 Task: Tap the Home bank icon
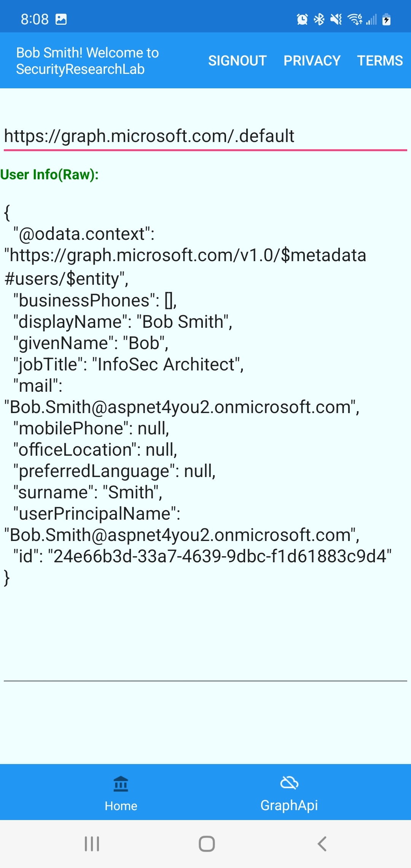121,783
